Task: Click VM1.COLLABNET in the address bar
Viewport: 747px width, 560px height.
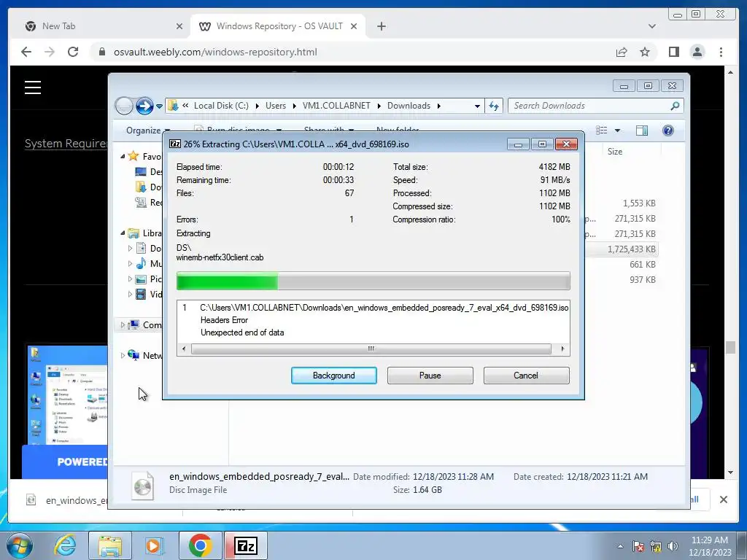Action: [336, 106]
